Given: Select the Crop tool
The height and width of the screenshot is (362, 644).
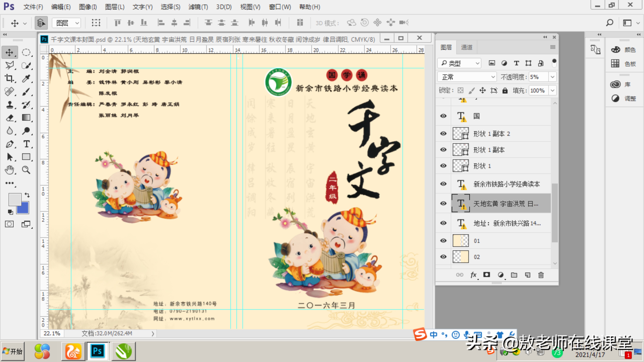Looking at the screenshot, I should pyautogui.click(x=10, y=78).
